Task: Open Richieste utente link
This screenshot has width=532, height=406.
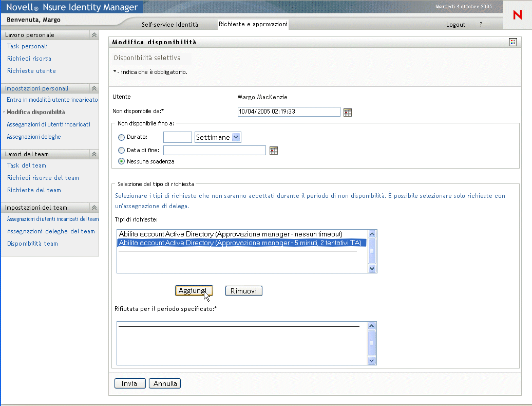Action: pos(31,70)
